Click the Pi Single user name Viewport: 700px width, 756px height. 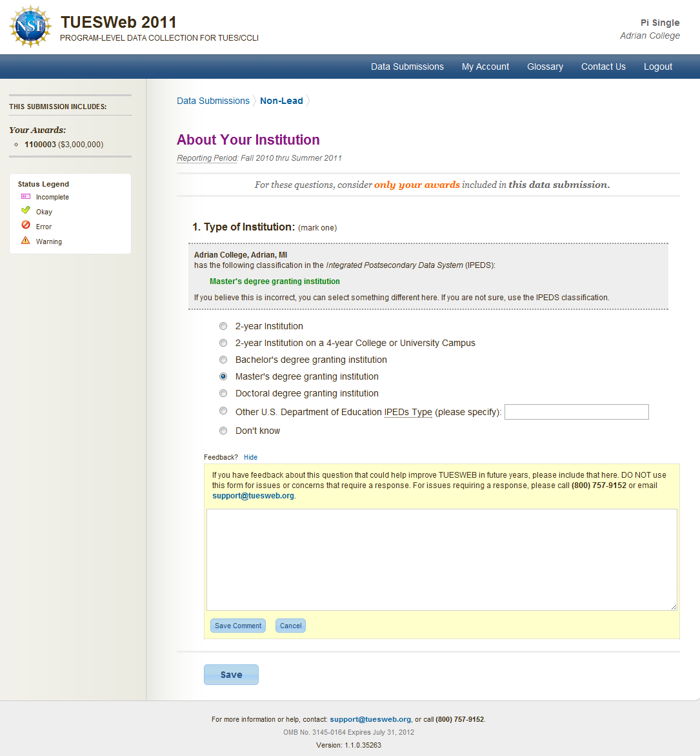pos(660,23)
